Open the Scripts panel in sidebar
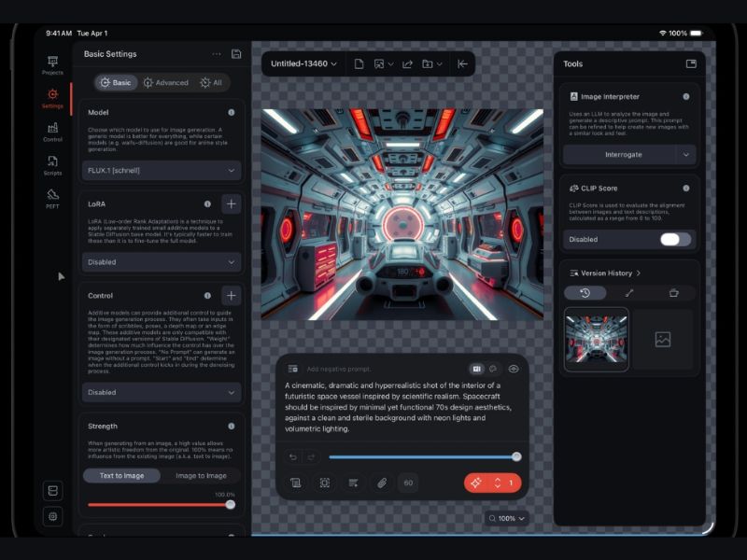The image size is (747, 560). pyautogui.click(x=52, y=165)
